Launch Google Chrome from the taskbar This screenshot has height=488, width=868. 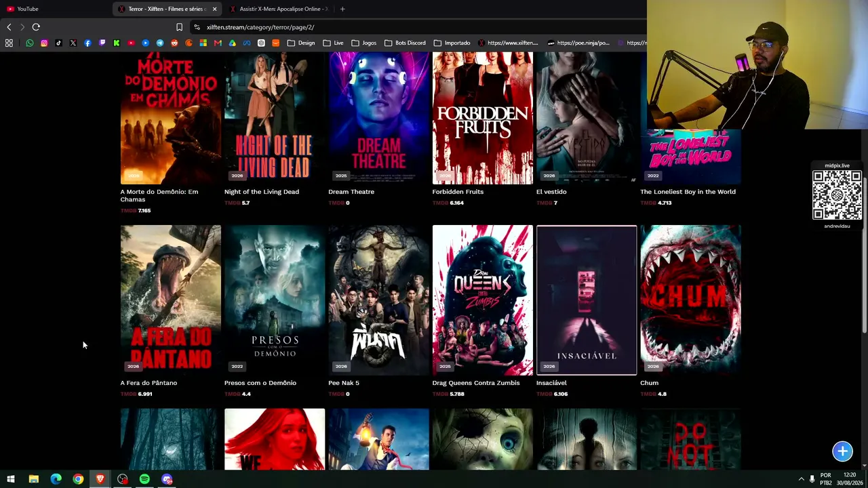(78, 479)
